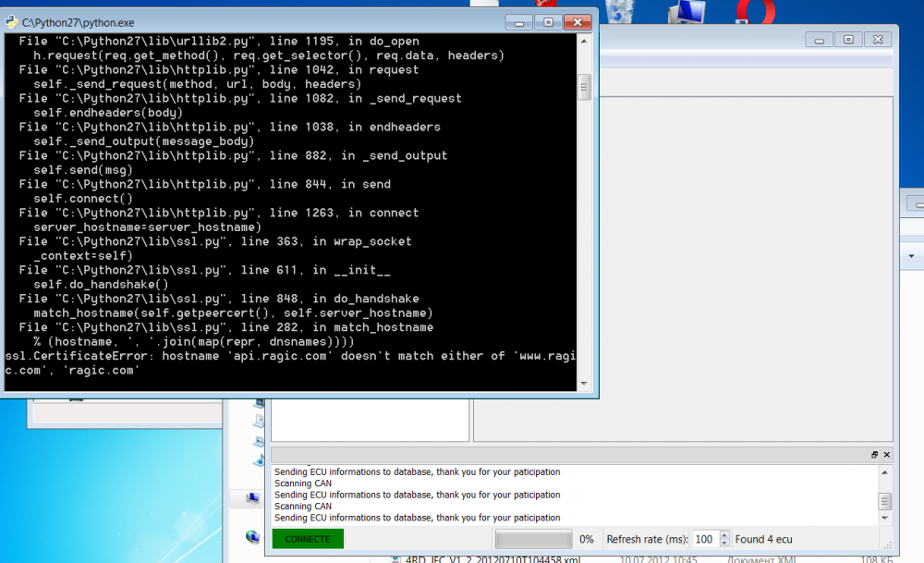This screenshot has width=924, height=563.
Task: Select the Opera browser desktop shortcut
Action: click(756, 11)
